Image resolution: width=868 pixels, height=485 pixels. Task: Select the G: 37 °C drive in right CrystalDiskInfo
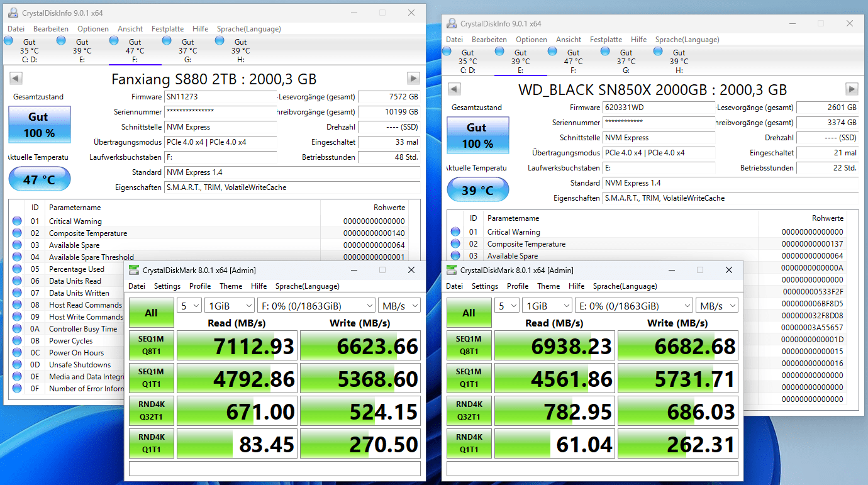coord(626,61)
